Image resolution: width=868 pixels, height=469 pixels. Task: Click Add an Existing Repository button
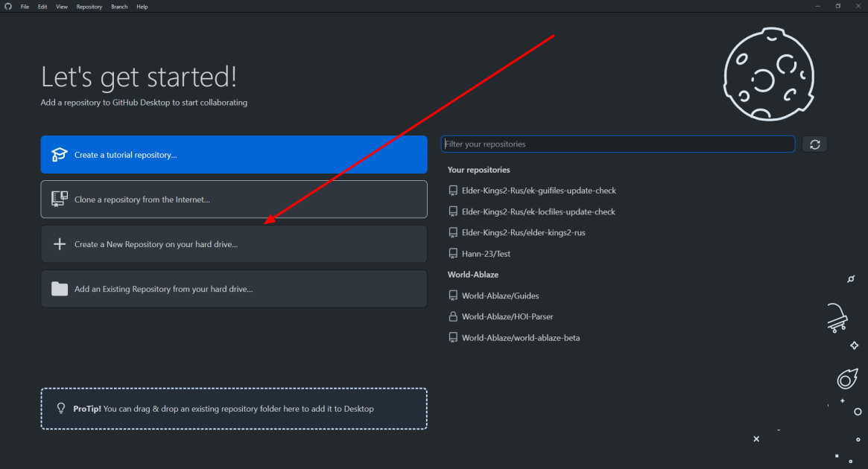234,289
